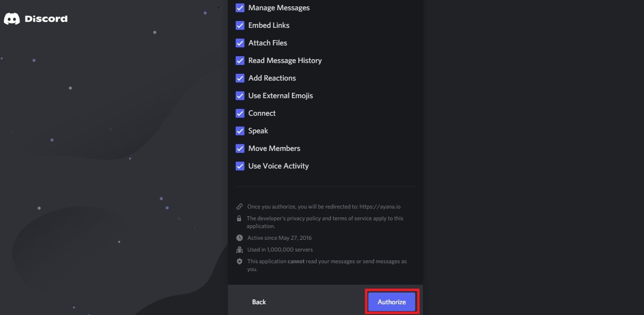Image resolution: width=644 pixels, height=315 pixels.
Task: Uncheck the Move Members permission
Action: [240, 148]
